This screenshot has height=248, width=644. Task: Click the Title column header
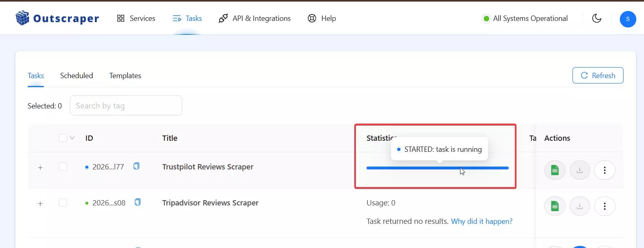(x=170, y=138)
